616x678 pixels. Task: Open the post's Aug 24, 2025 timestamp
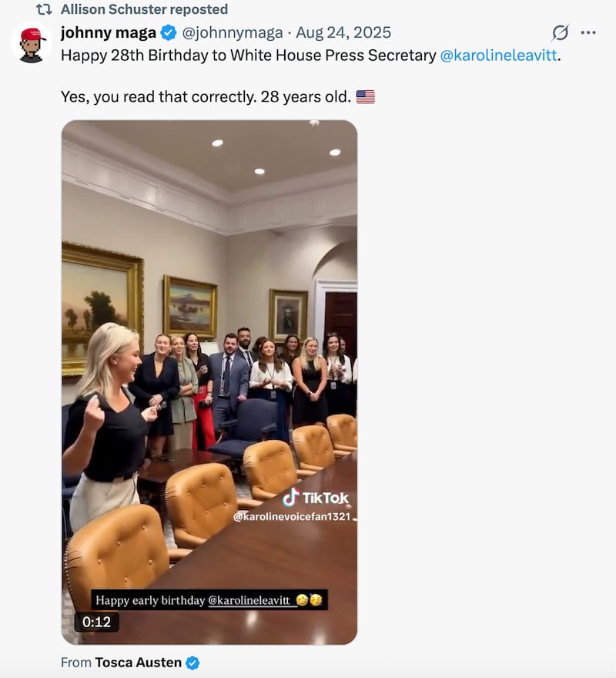pos(343,32)
